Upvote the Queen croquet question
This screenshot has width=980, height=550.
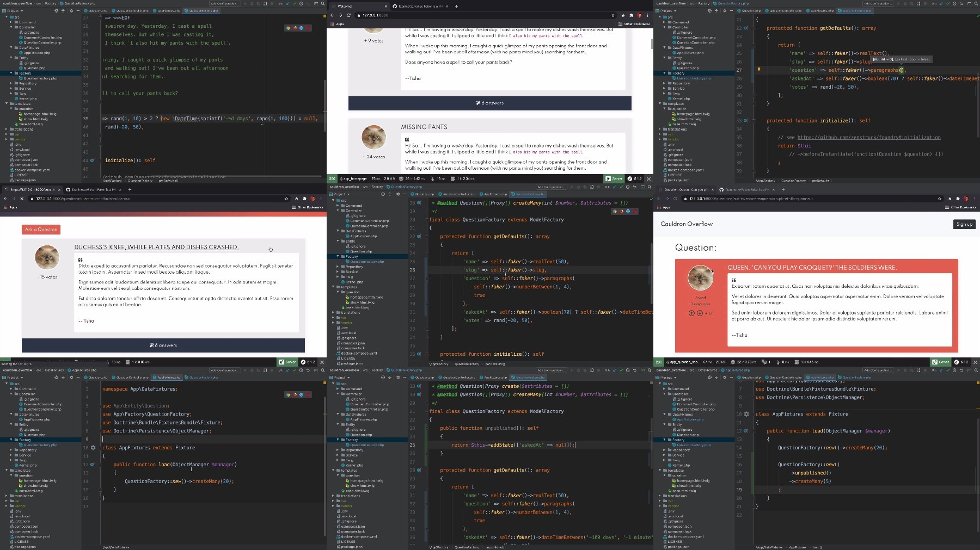click(x=691, y=313)
